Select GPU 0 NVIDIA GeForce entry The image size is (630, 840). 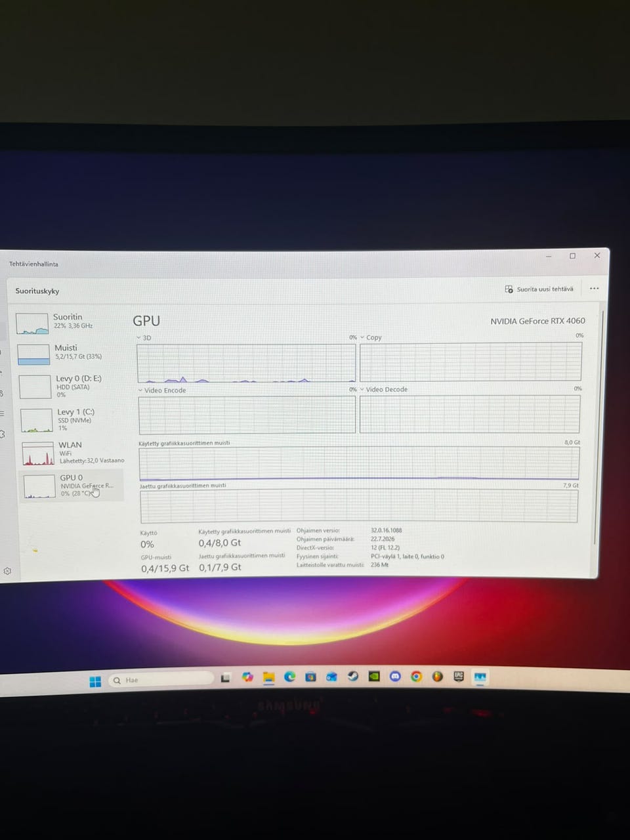(x=72, y=486)
